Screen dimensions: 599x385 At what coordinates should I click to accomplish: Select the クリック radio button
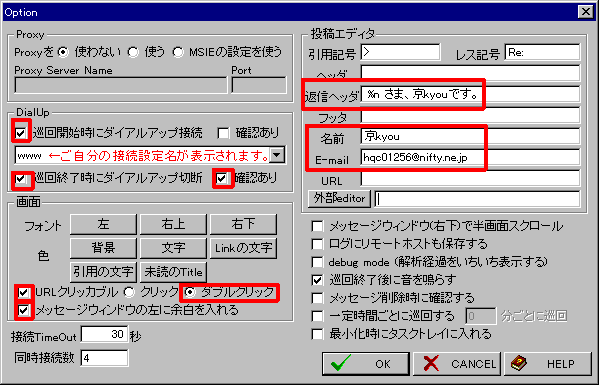click(130, 293)
